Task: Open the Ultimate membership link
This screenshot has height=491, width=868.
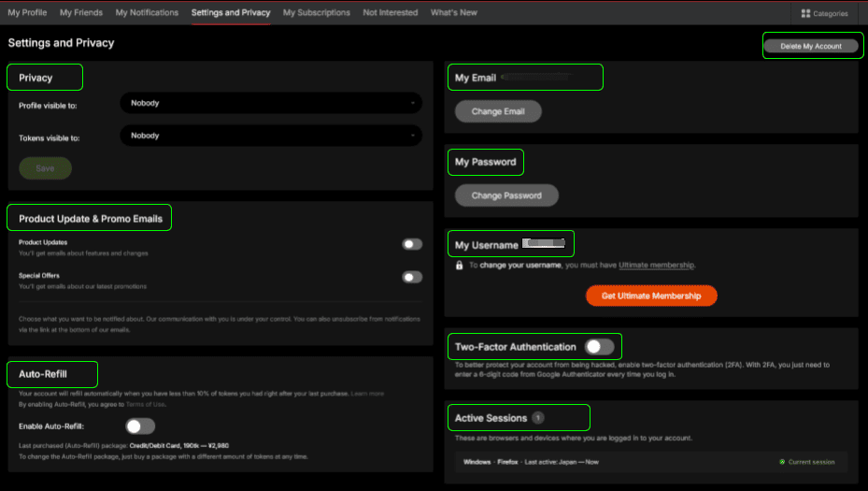Action: tap(656, 266)
